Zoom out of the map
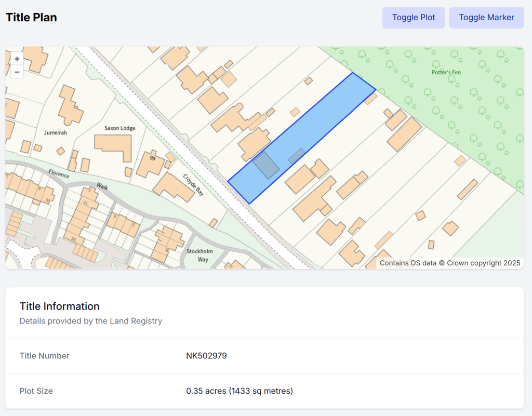This screenshot has height=416, width=532. click(17, 72)
